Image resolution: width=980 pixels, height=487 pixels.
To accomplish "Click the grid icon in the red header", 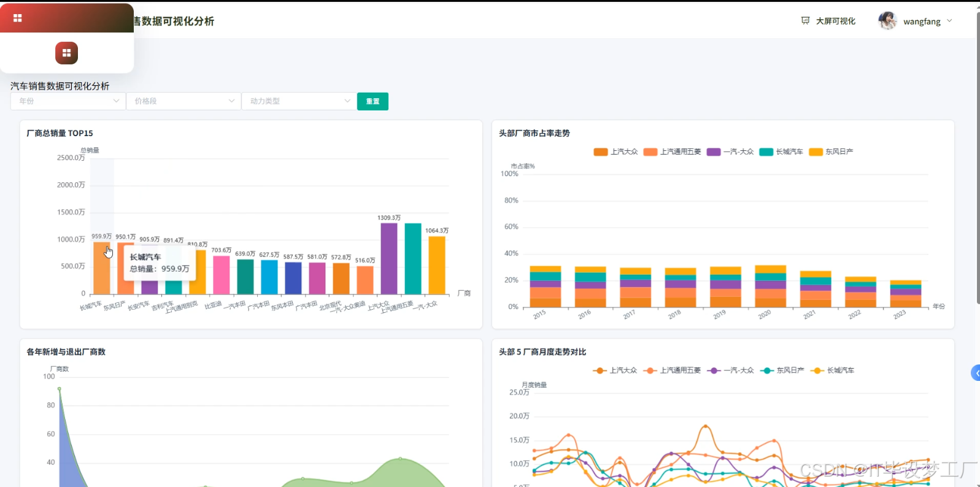I will click(18, 18).
